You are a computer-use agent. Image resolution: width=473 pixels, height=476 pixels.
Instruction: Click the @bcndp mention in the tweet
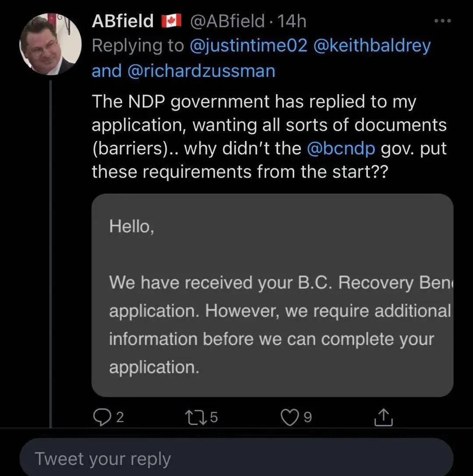341,149
